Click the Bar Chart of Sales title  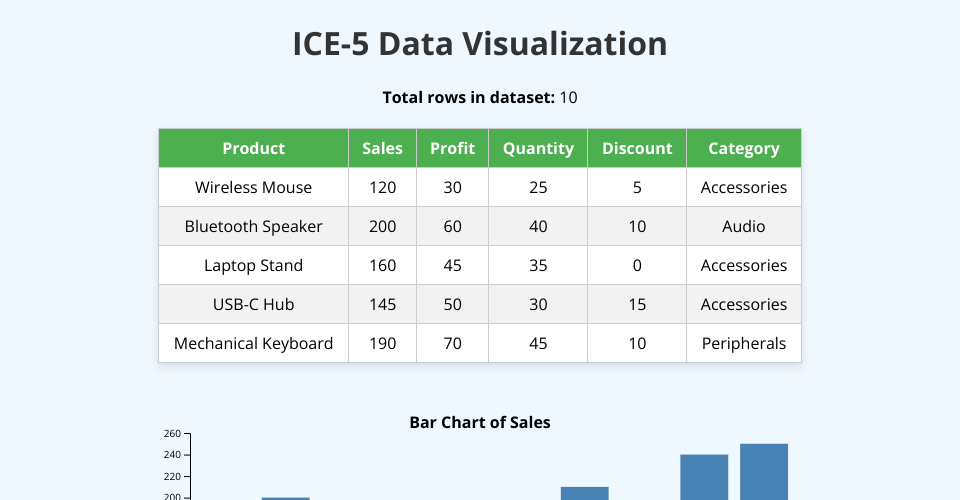pyautogui.click(x=480, y=422)
